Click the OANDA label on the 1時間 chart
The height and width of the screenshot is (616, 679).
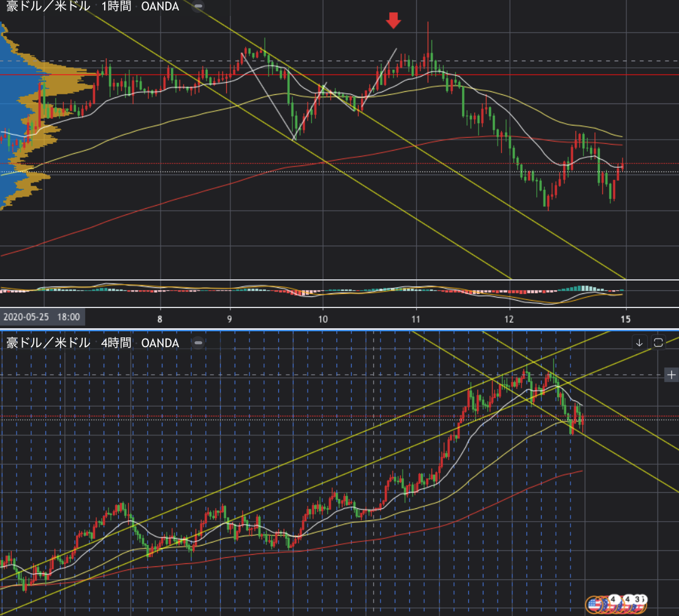coord(160,6)
